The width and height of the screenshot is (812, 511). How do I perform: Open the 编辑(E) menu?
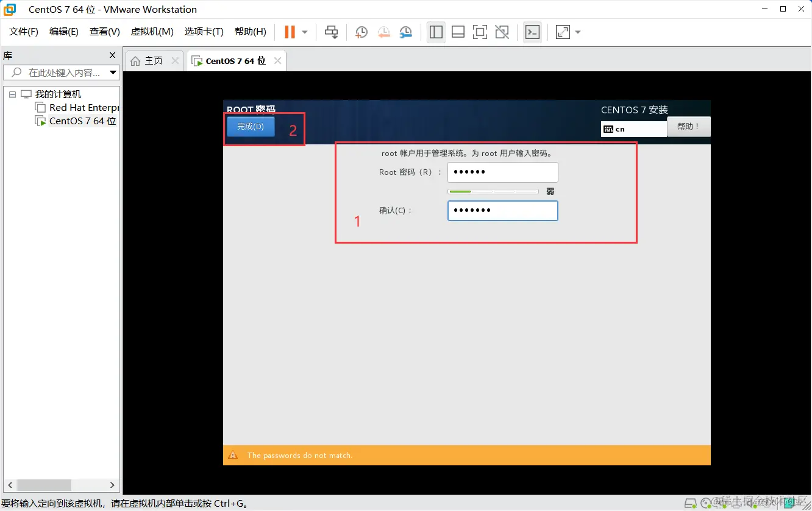64,32
